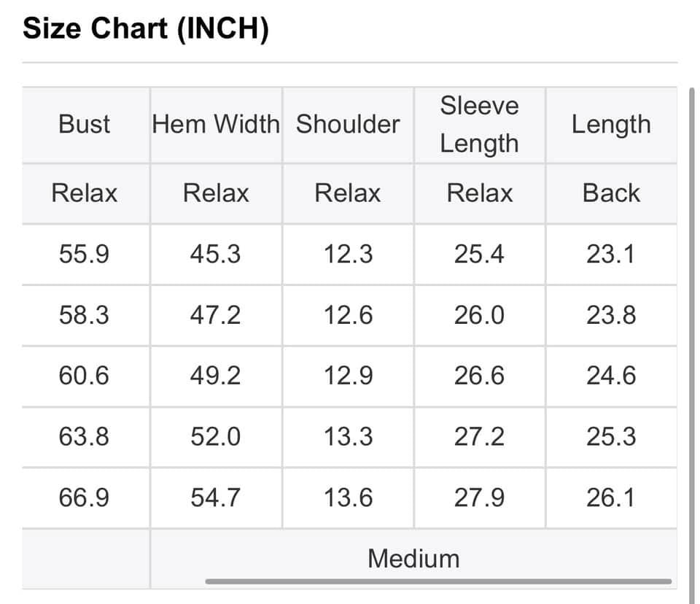Click sleeve length value 25.4
Image resolution: width=700 pixels, height=604 pixels.
(x=480, y=254)
